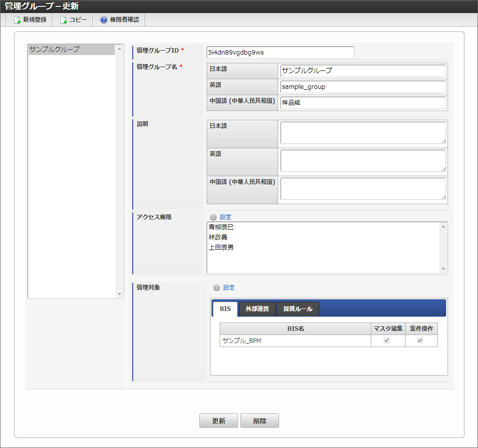Click the gear icon for access permission settings

(213, 217)
